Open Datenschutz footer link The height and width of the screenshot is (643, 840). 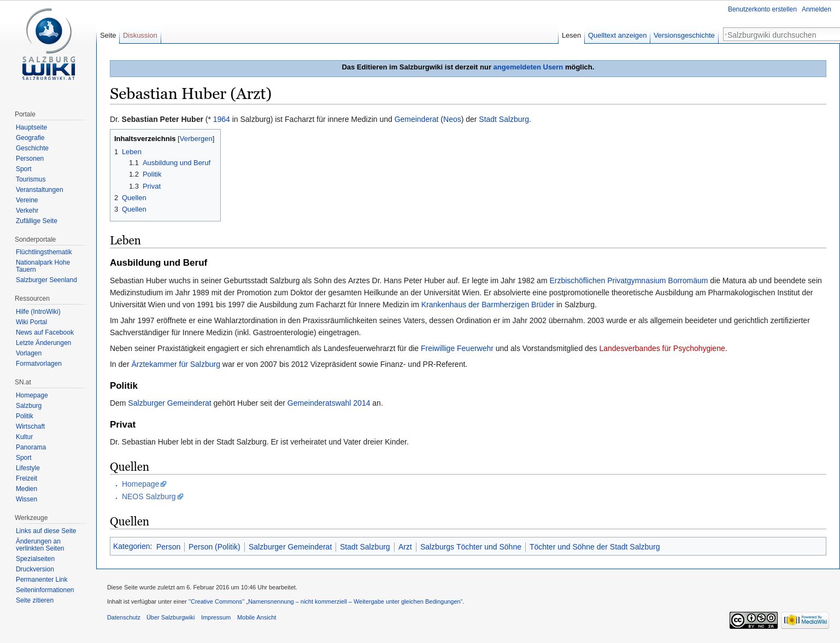point(124,617)
